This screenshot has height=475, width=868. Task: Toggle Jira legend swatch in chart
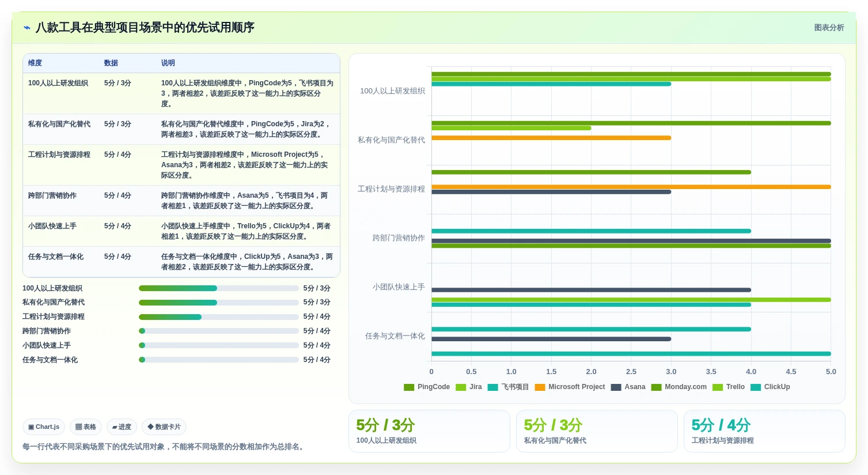click(461, 387)
